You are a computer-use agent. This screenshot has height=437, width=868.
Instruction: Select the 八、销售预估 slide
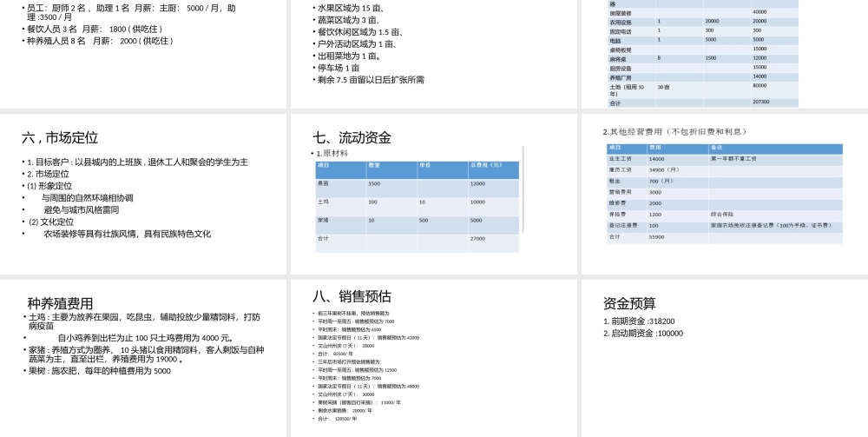point(433,358)
